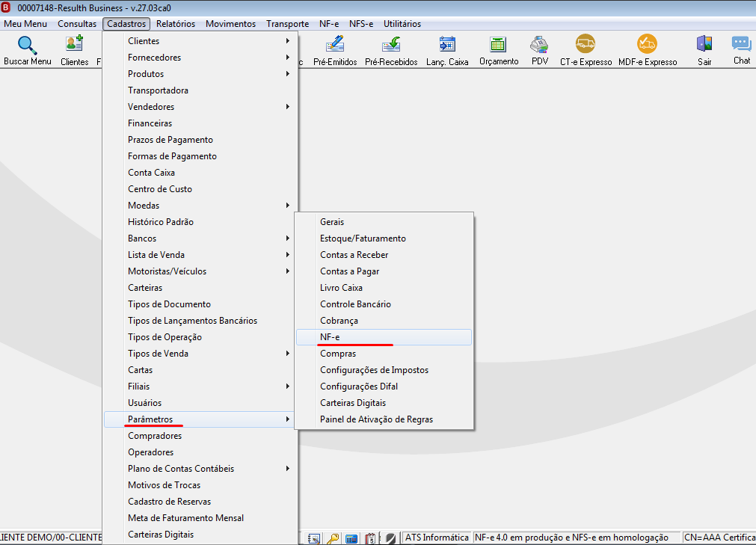Image resolution: width=756 pixels, height=545 pixels.
Task: Expand the Clientes submenu arrow
Action: click(x=287, y=41)
